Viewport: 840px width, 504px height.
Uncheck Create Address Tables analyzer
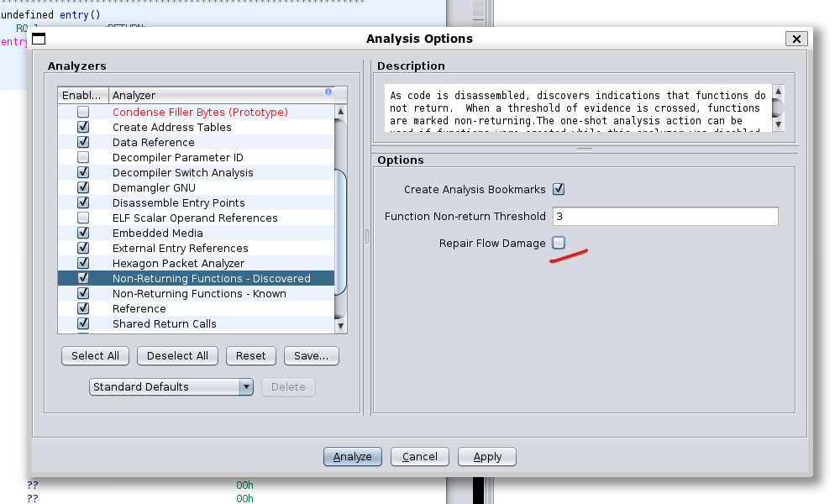(x=83, y=127)
